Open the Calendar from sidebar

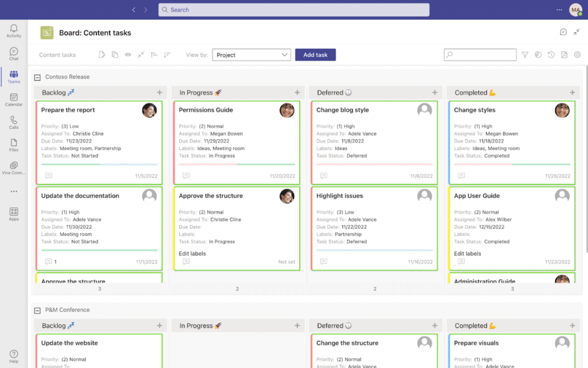point(14,99)
